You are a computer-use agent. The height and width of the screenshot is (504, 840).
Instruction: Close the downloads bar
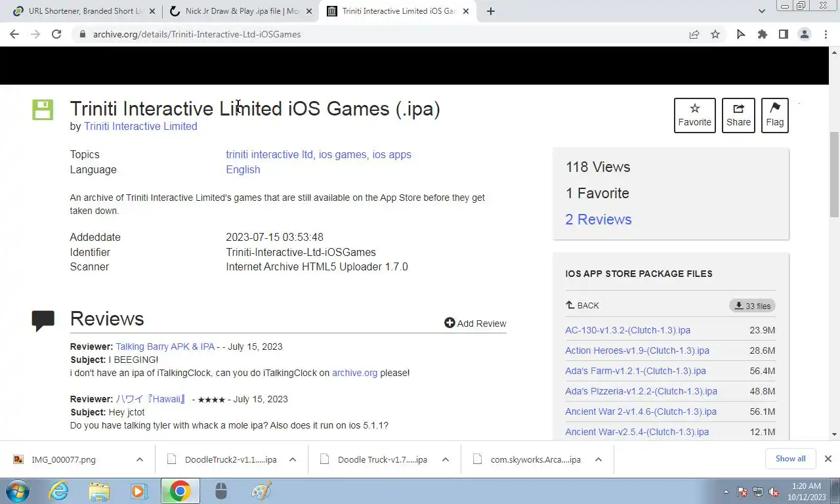click(x=828, y=459)
